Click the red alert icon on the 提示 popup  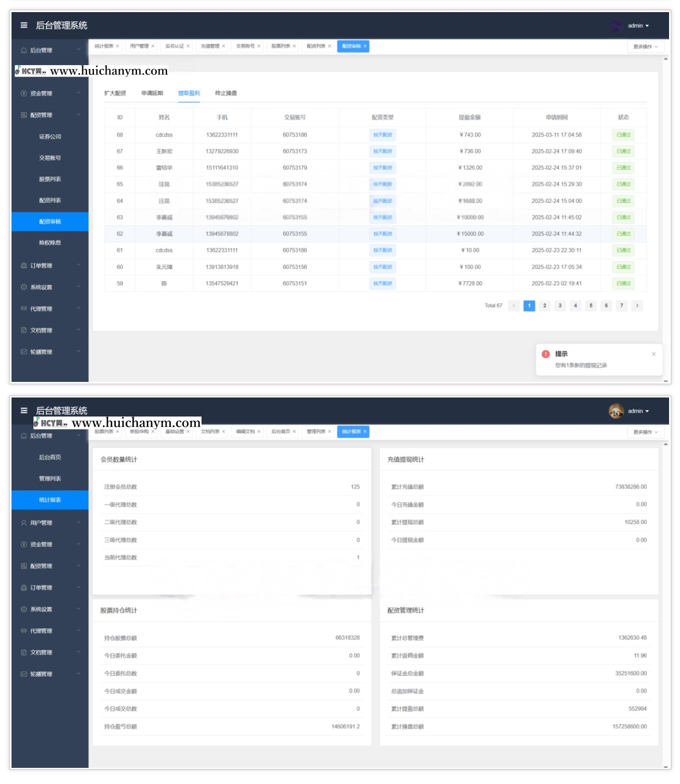[x=546, y=354]
